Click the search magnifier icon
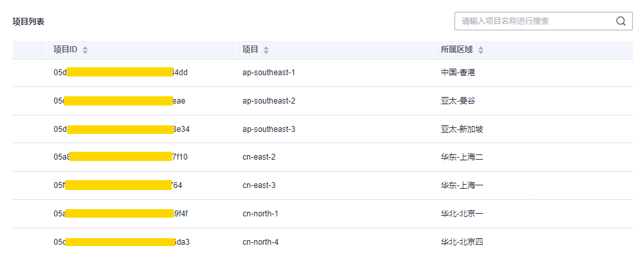Screen dimensions: 644x254 621,21
